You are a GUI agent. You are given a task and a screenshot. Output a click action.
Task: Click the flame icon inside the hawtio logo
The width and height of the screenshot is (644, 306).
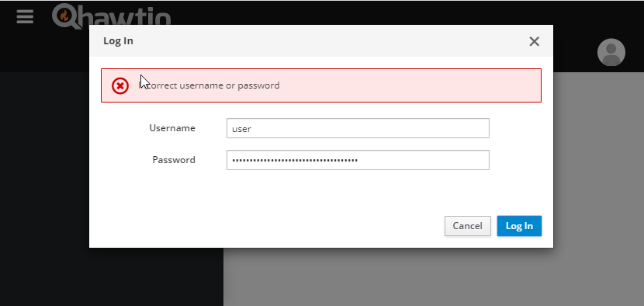pos(64,16)
